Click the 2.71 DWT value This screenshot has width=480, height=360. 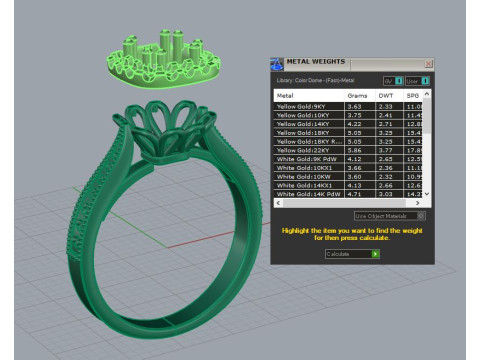click(385, 124)
